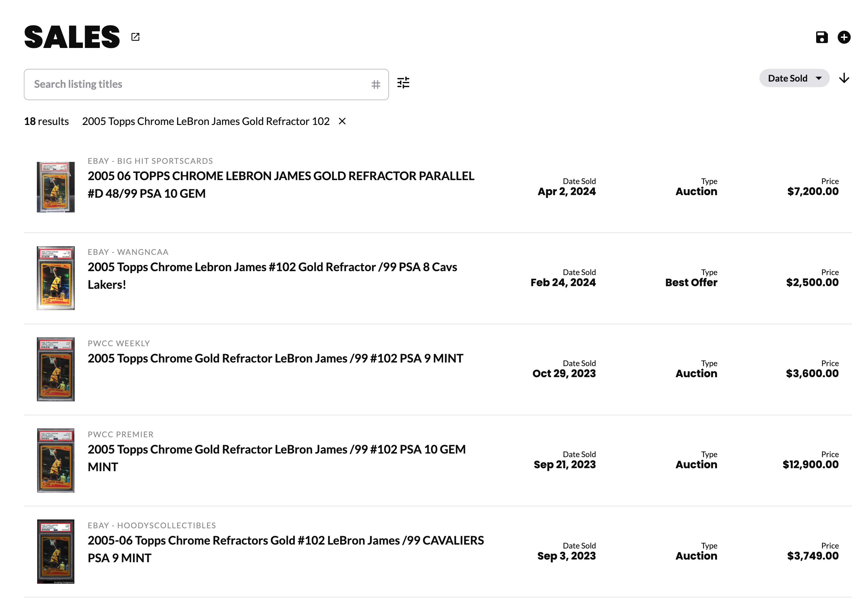Click price $7,200.00
The height and width of the screenshot is (603, 868).
813,191
